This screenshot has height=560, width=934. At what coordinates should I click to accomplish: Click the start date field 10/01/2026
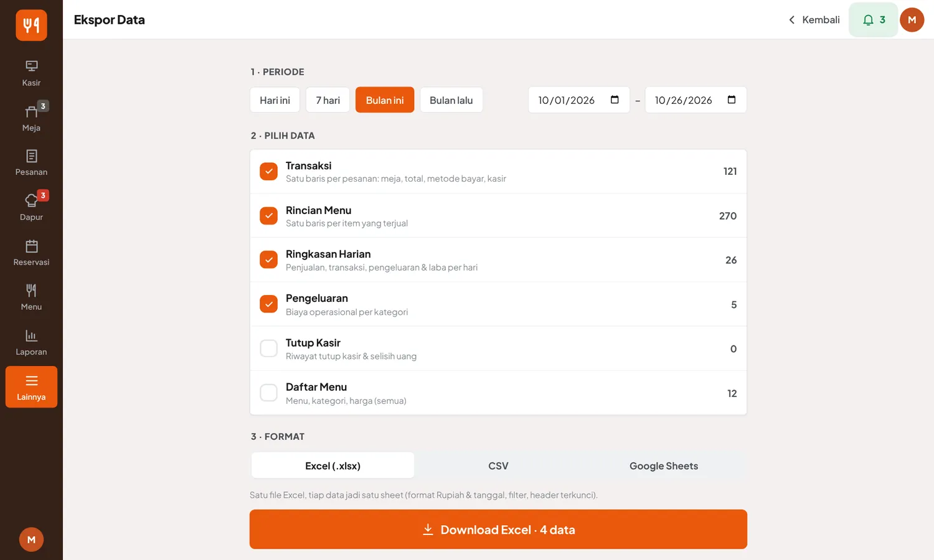(x=579, y=100)
